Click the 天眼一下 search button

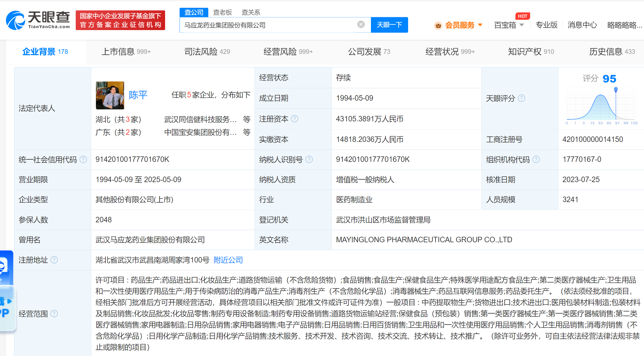(389, 25)
